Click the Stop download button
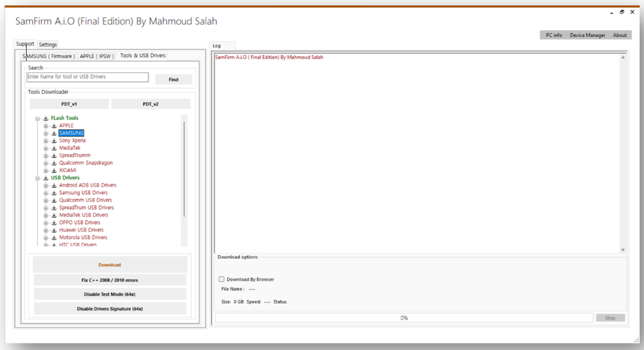The image size is (644, 350). click(x=610, y=318)
